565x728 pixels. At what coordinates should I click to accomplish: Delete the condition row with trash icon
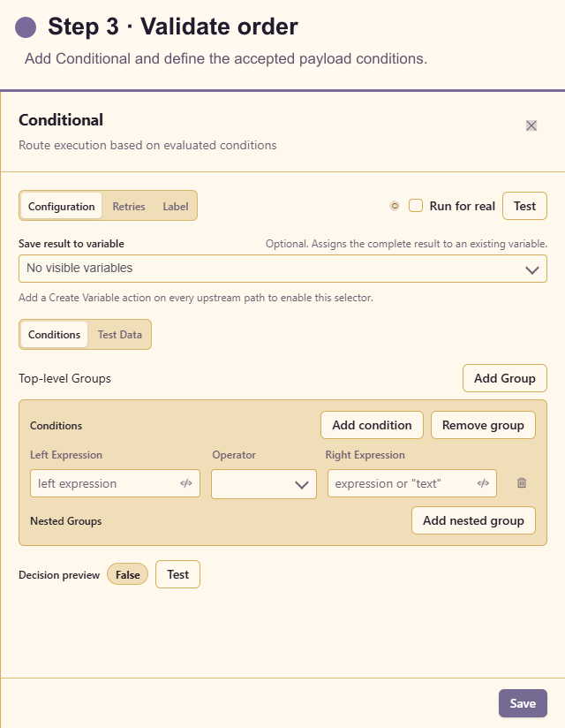(x=522, y=483)
